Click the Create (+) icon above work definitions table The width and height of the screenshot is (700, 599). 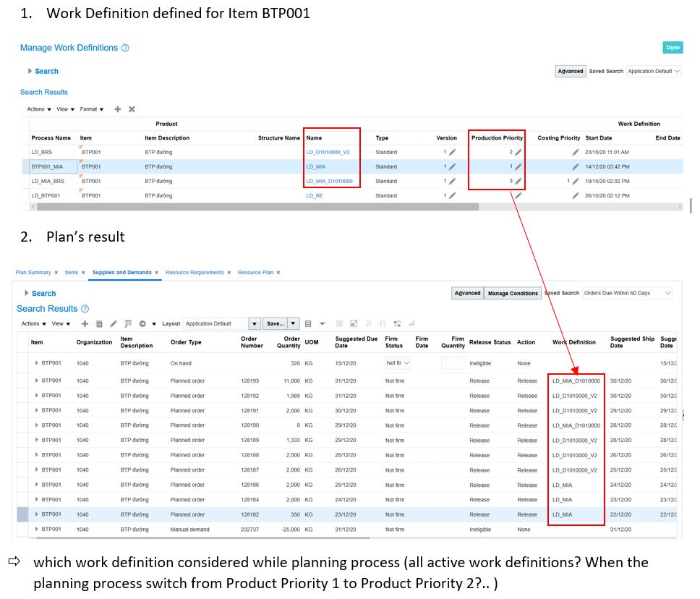click(118, 109)
